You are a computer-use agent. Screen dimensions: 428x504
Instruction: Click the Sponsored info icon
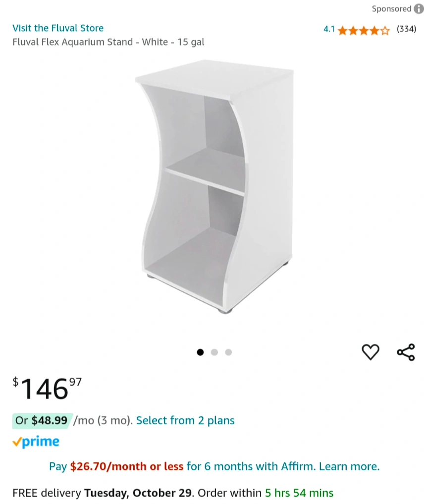point(419,9)
